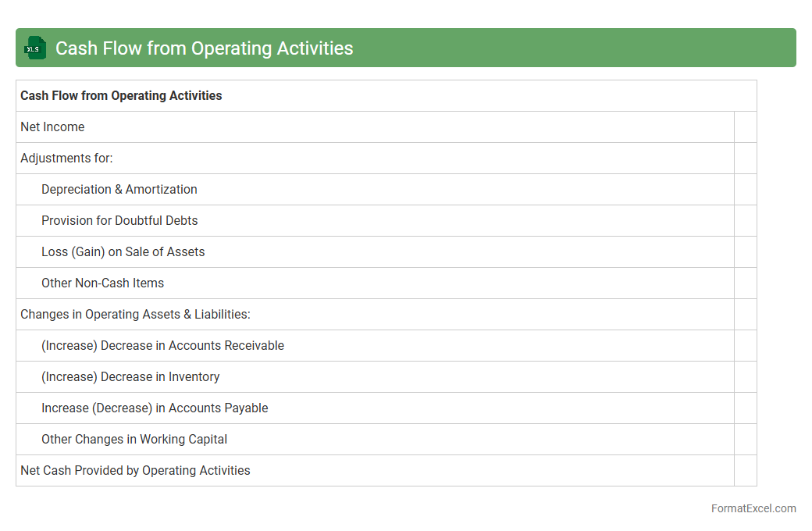Viewport: 812px width, 531px height.
Task: Click the Other Non-Cash Items label
Action: point(102,283)
